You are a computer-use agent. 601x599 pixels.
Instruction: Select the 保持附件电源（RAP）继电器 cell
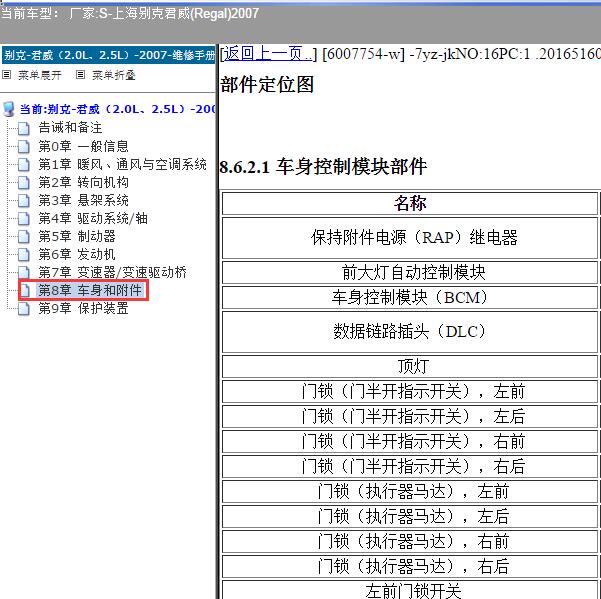coord(410,238)
